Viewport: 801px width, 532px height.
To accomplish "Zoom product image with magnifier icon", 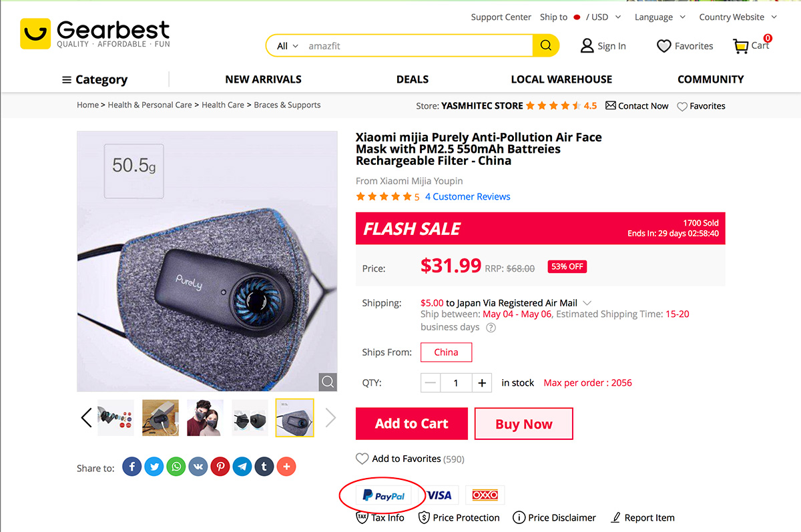I will (327, 382).
